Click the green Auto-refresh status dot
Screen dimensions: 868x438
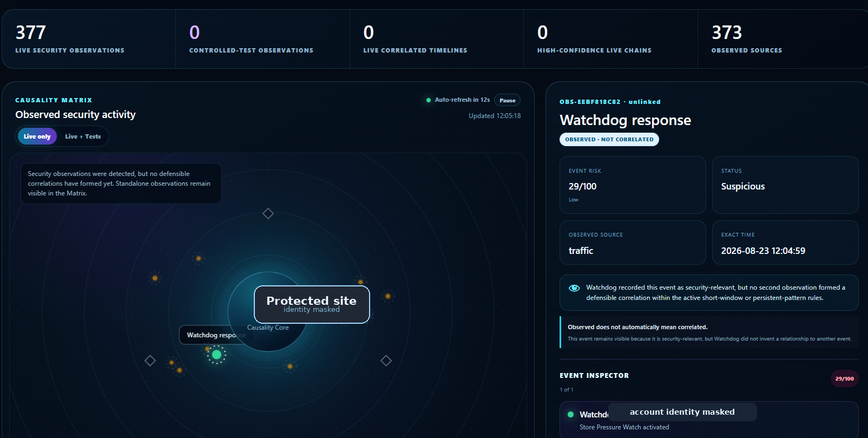click(x=429, y=100)
